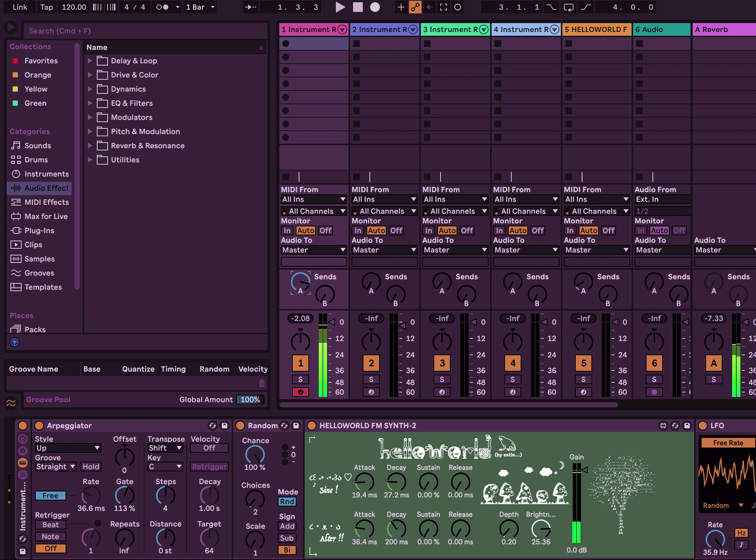Click the Gain slider in HELLOWORLD synth
Viewport: 756px width, 560px height.
tap(576, 503)
